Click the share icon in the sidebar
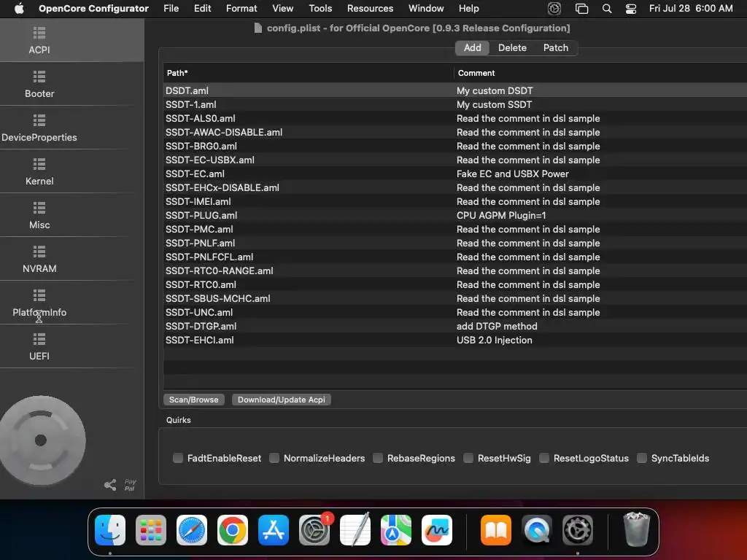 [x=110, y=485]
